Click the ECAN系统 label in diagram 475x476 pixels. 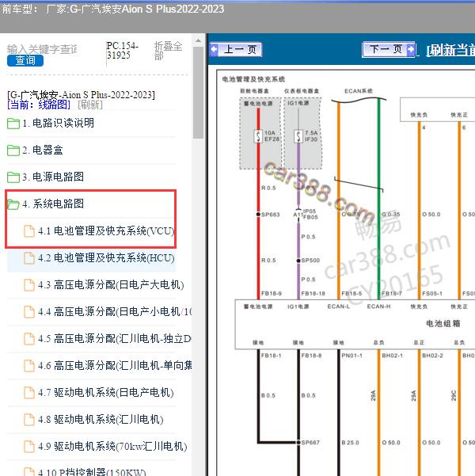pyautogui.click(x=359, y=91)
